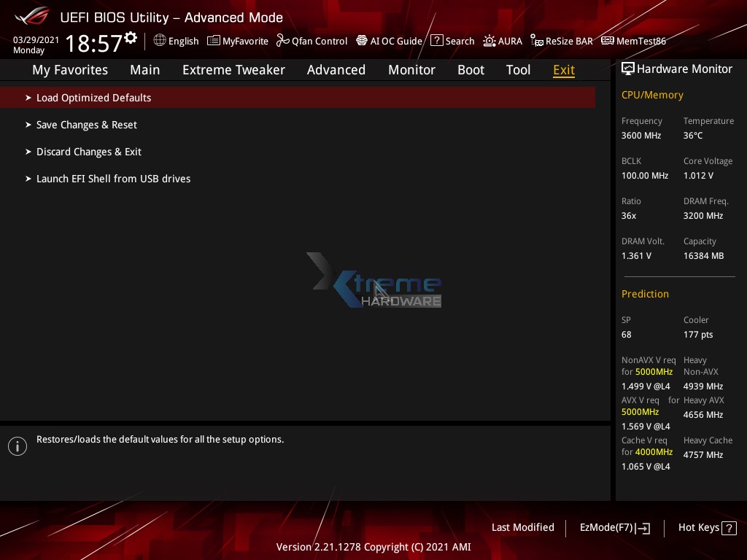This screenshot has width=747, height=560.
Task: Open the Monitor tab
Action: [411, 70]
